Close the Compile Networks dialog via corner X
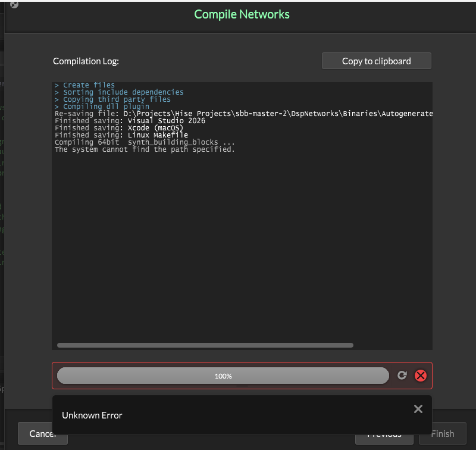The image size is (476, 450). 14,4
